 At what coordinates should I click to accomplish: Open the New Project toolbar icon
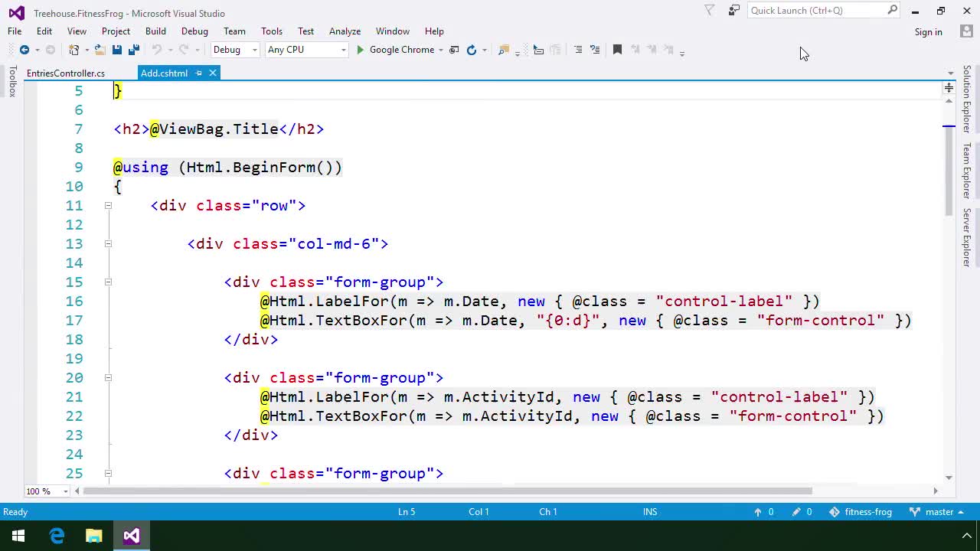click(73, 49)
